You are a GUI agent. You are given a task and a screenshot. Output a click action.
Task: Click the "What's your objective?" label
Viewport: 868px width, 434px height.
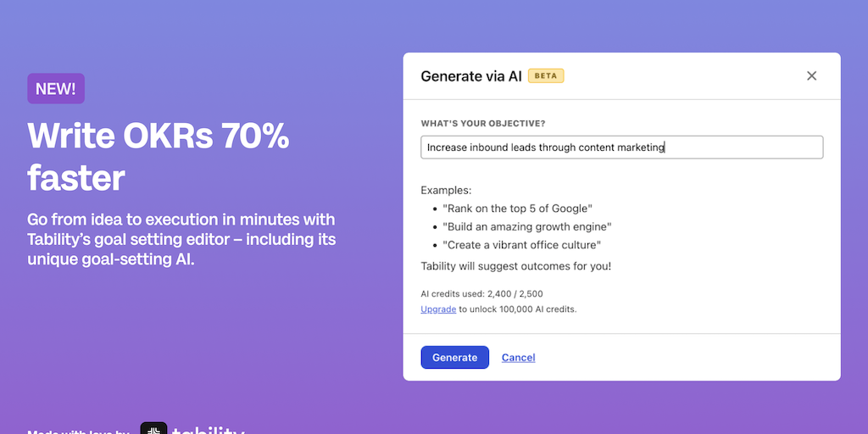pos(483,124)
